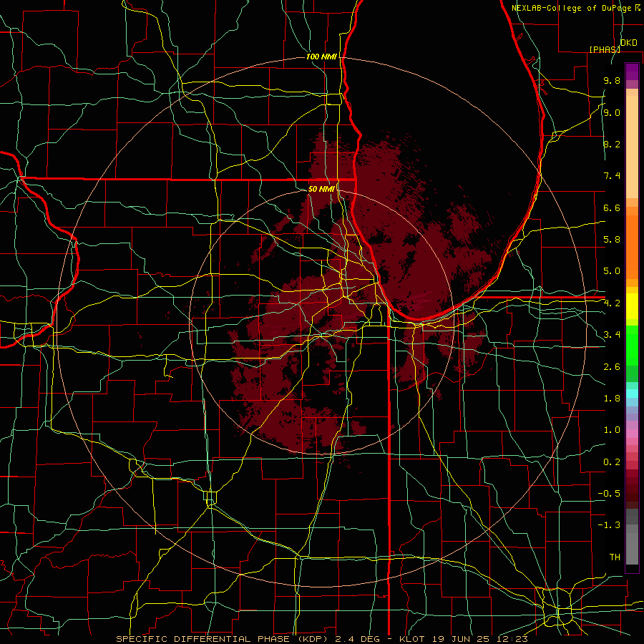Click the 100 NMI range ring label
This screenshot has height=644, width=644.
(321, 57)
